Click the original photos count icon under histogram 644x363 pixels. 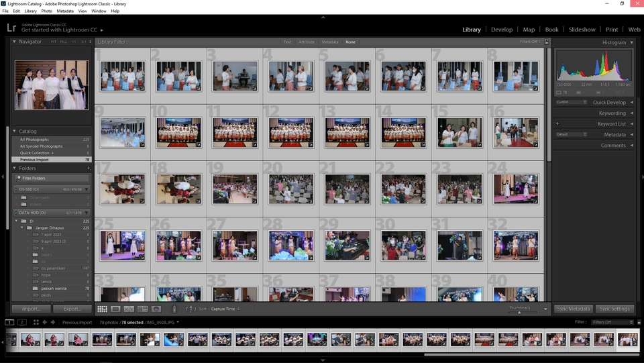coord(559,93)
